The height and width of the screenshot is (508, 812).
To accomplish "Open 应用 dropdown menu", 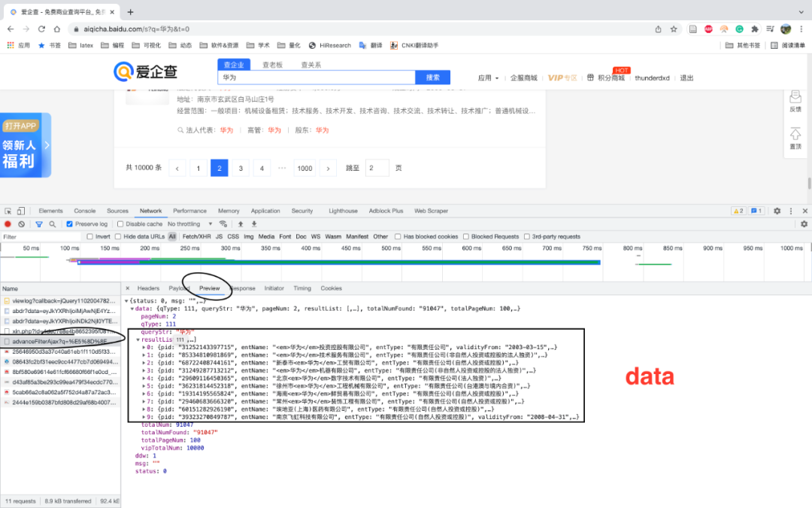I will coord(488,78).
